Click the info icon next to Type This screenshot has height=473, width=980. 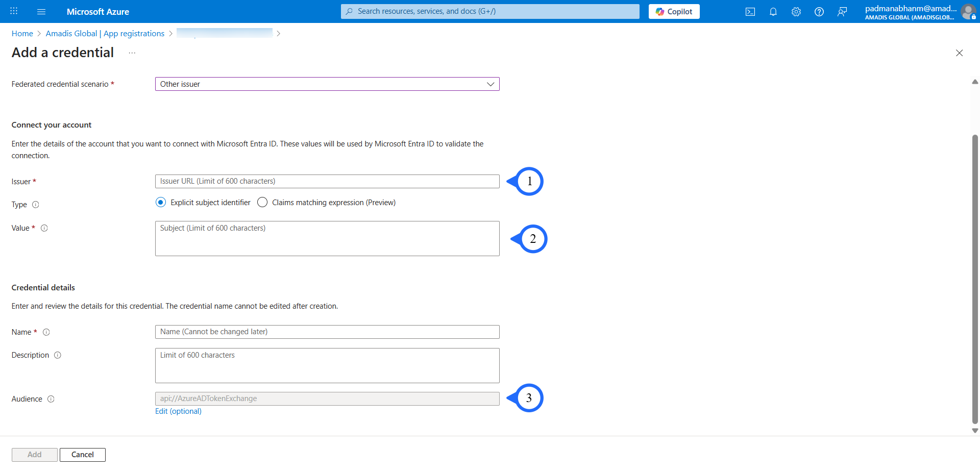pyautogui.click(x=36, y=205)
